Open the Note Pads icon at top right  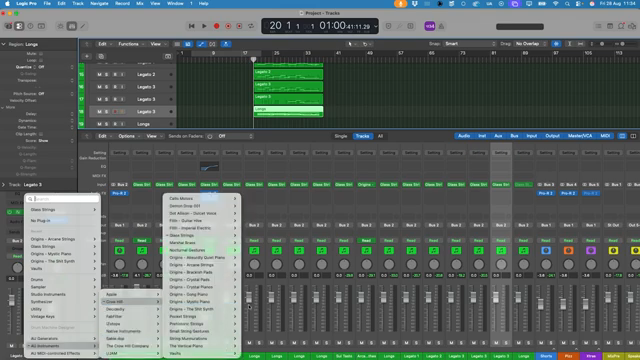[x=610, y=26]
